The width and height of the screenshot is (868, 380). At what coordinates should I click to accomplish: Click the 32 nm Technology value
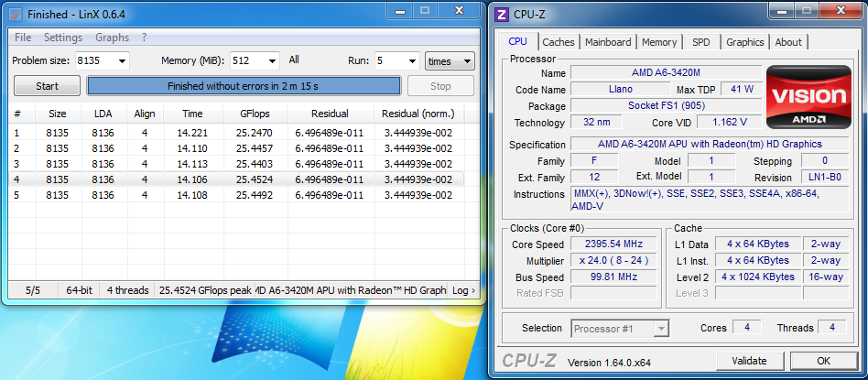594,122
